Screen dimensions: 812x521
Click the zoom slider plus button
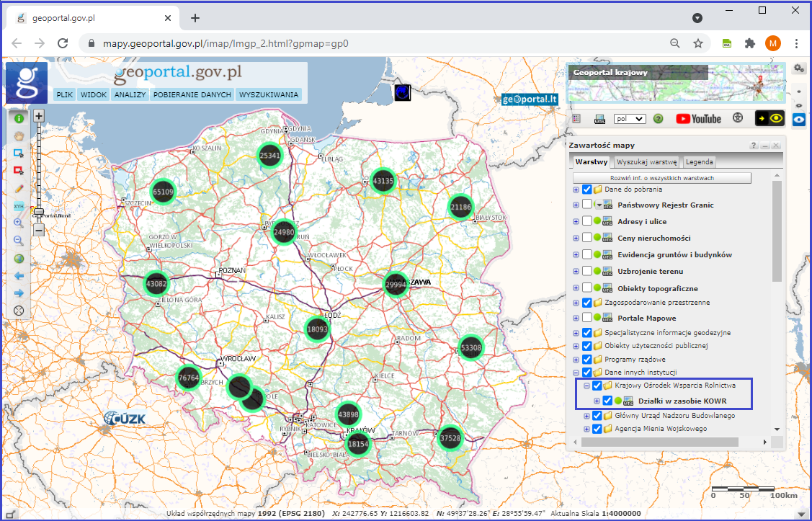tap(39, 115)
